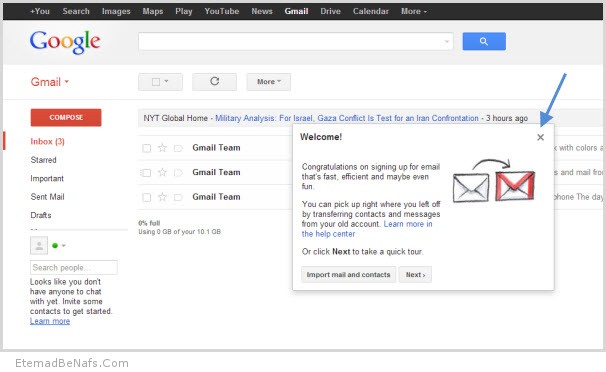Image resolution: width=606 pixels, height=372 pixels.
Task: Click the Google search input field
Action: [x=296, y=41]
